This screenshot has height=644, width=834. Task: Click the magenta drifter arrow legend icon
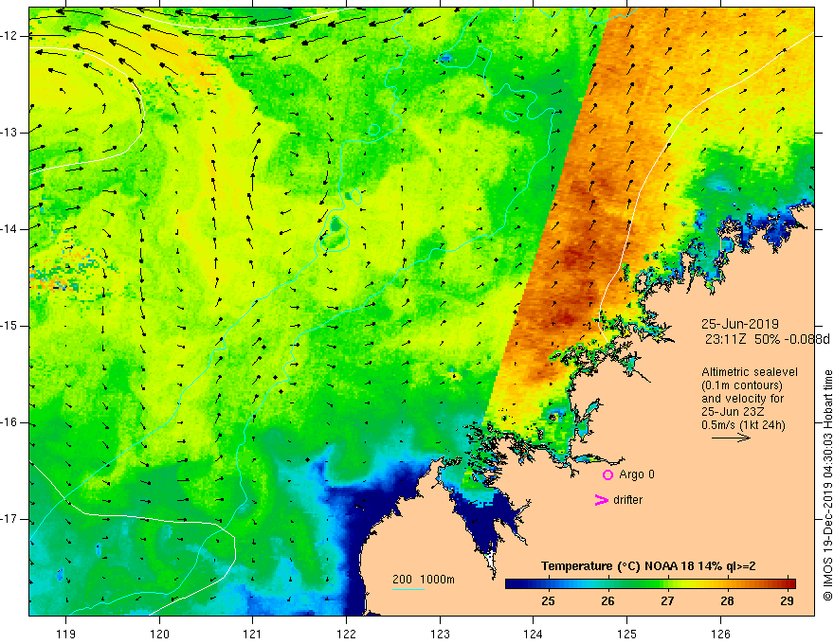coord(601,500)
